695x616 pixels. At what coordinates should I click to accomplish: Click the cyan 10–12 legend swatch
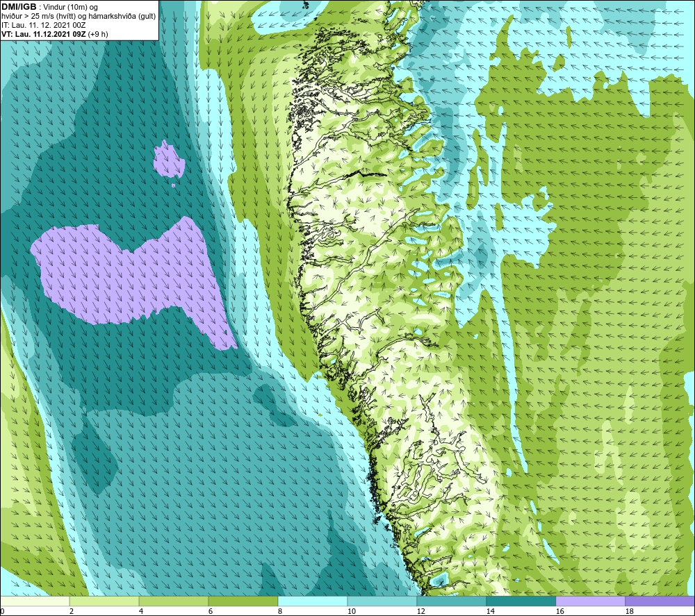382,601
